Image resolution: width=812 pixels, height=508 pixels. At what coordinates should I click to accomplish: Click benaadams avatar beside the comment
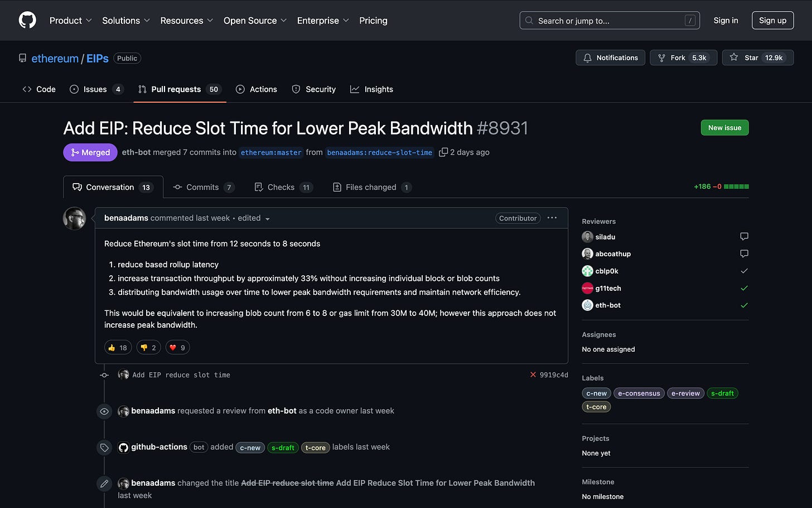point(74,218)
